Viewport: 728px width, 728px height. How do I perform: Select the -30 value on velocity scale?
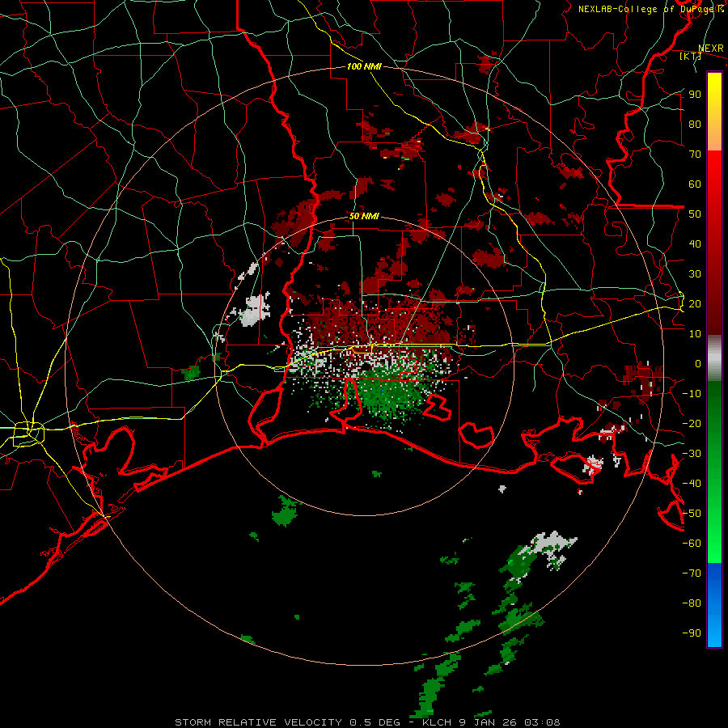click(x=692, y=454)
